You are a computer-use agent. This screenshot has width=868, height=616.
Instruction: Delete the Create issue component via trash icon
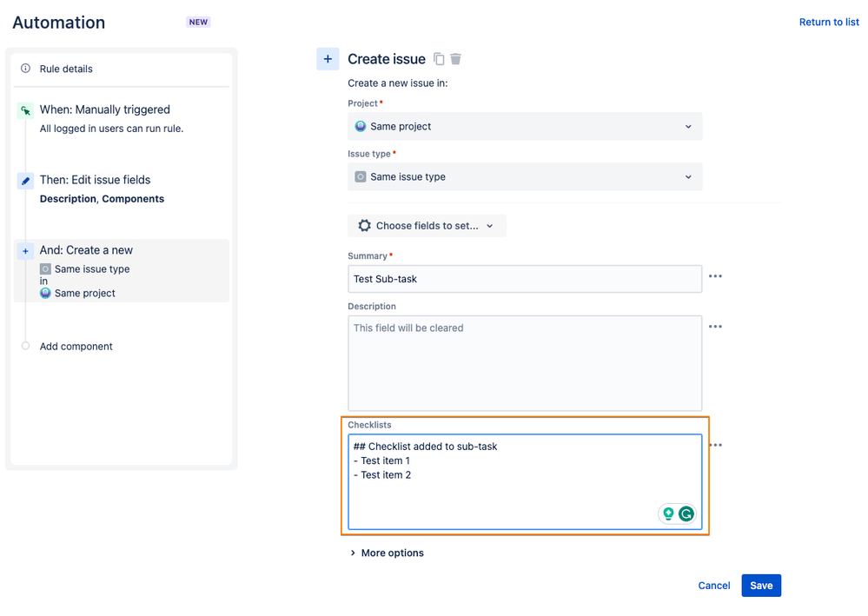click(455, 59)
